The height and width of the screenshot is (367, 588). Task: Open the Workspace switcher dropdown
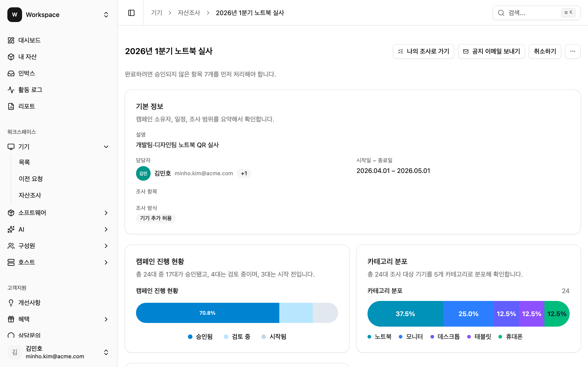click(106, 15)
